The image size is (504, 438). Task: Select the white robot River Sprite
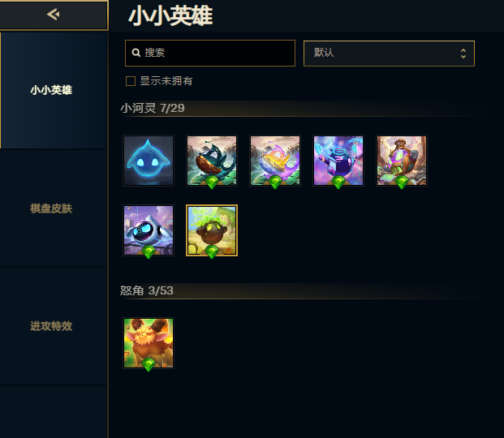(149, 230)
